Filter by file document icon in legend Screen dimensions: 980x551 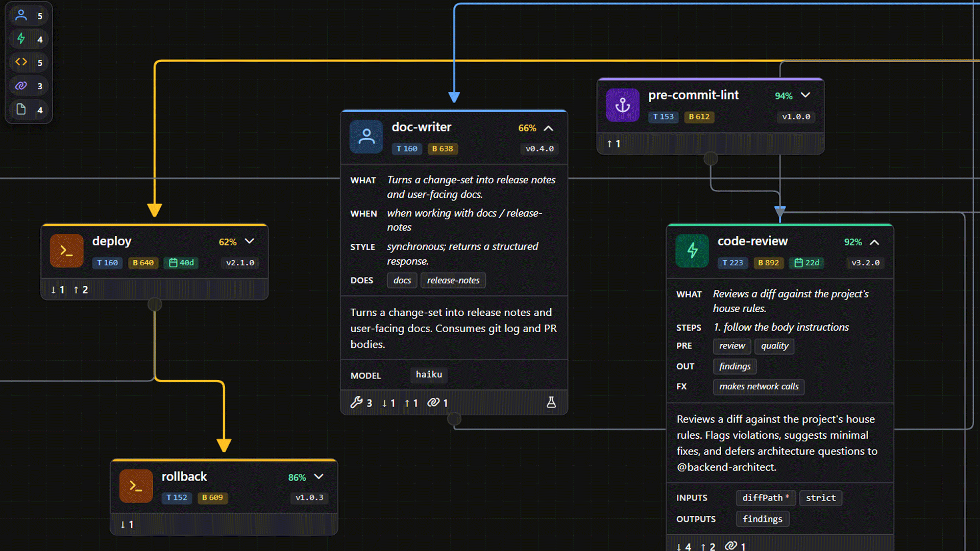pos(21,109)
